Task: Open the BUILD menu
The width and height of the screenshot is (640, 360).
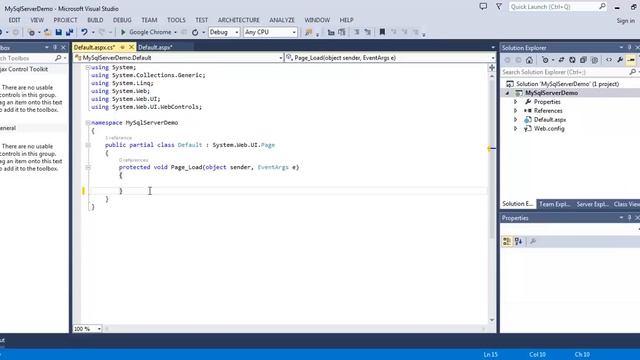Action: 95,20
